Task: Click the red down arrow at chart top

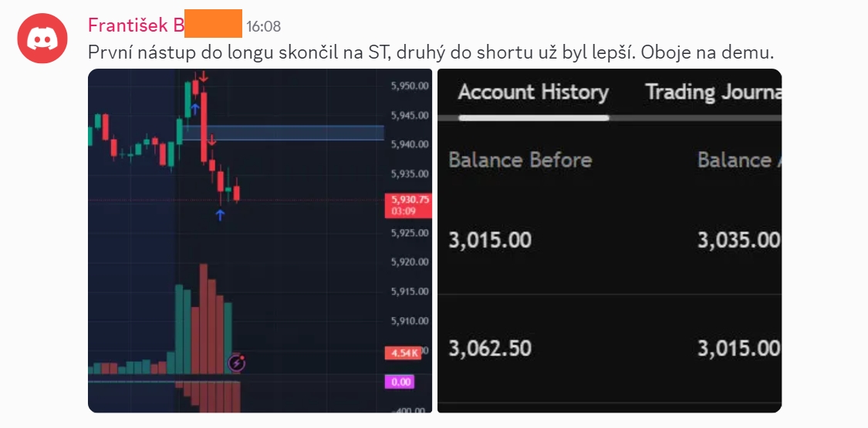Action: (x=204, y=76)
